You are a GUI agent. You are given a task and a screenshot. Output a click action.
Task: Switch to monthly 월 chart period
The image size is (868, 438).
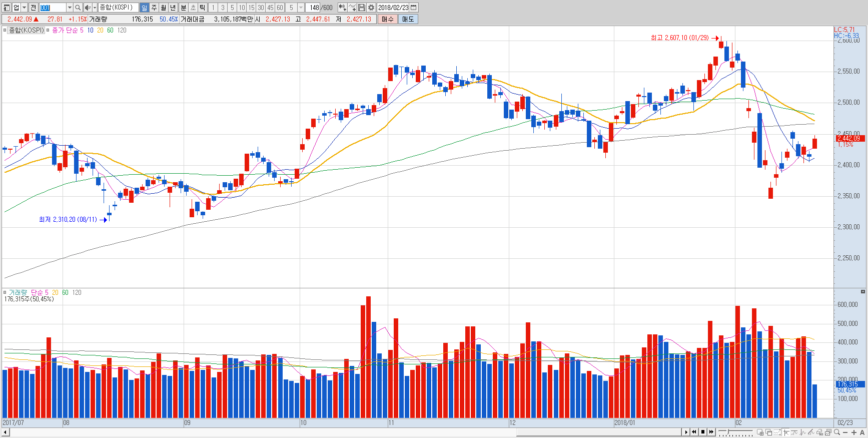164,8
